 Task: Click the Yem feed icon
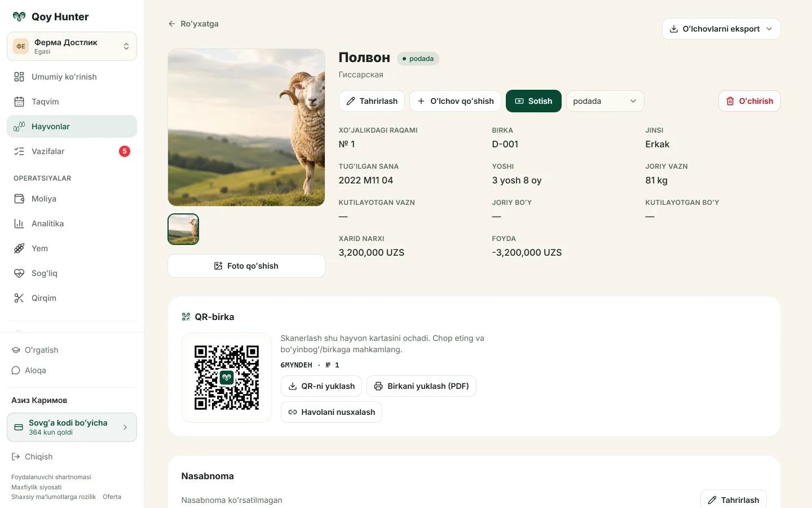[19, 248]
